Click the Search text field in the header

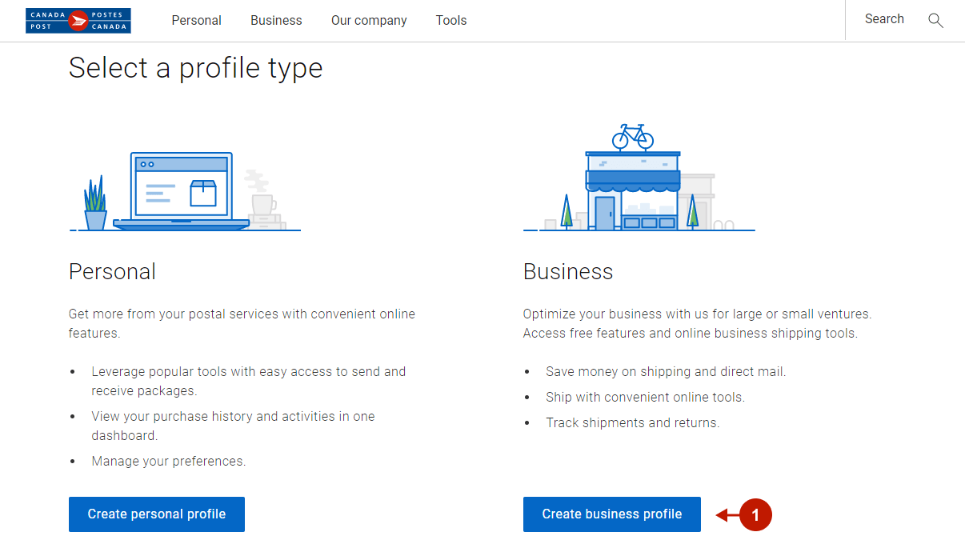(x=884, y=19)
